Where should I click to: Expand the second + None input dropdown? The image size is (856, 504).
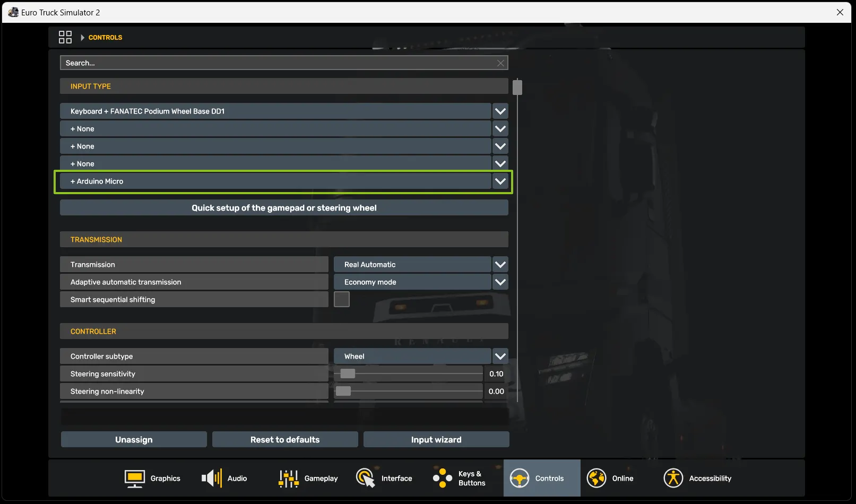500,146
